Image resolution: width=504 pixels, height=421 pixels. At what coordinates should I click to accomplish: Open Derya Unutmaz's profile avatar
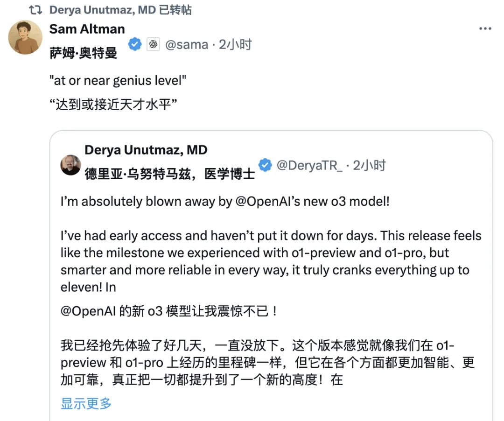71,164
